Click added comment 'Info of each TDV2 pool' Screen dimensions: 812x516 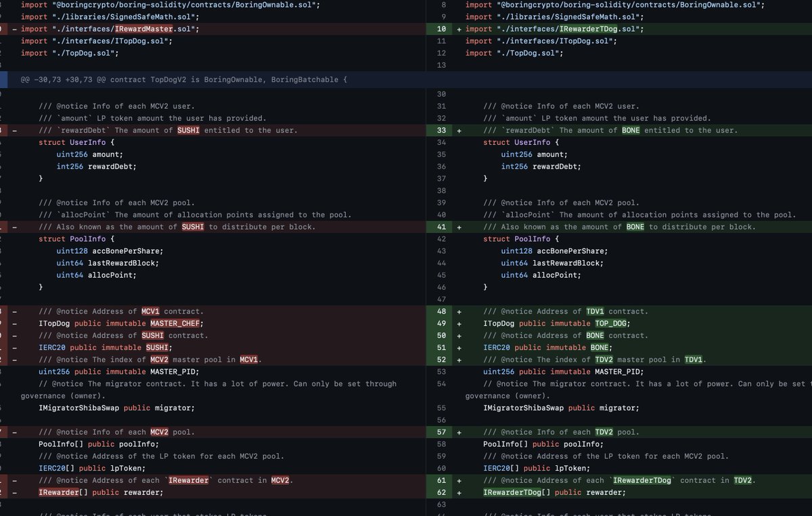click(x=561, y=432)
